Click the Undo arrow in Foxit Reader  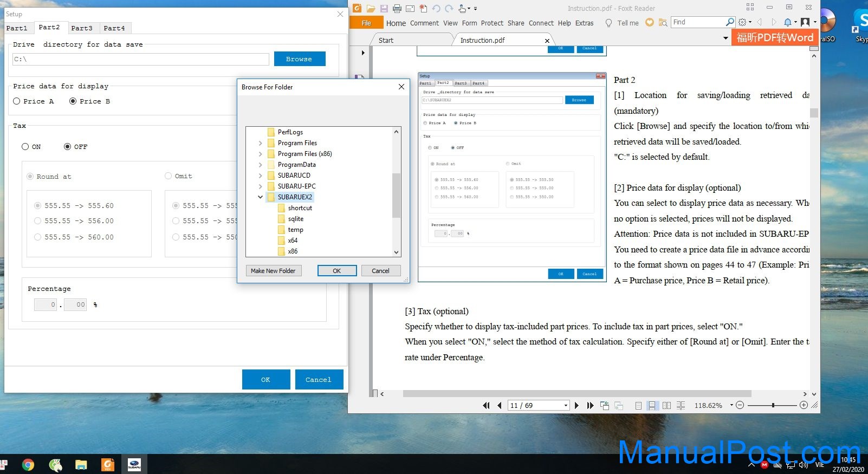[436, 8]
